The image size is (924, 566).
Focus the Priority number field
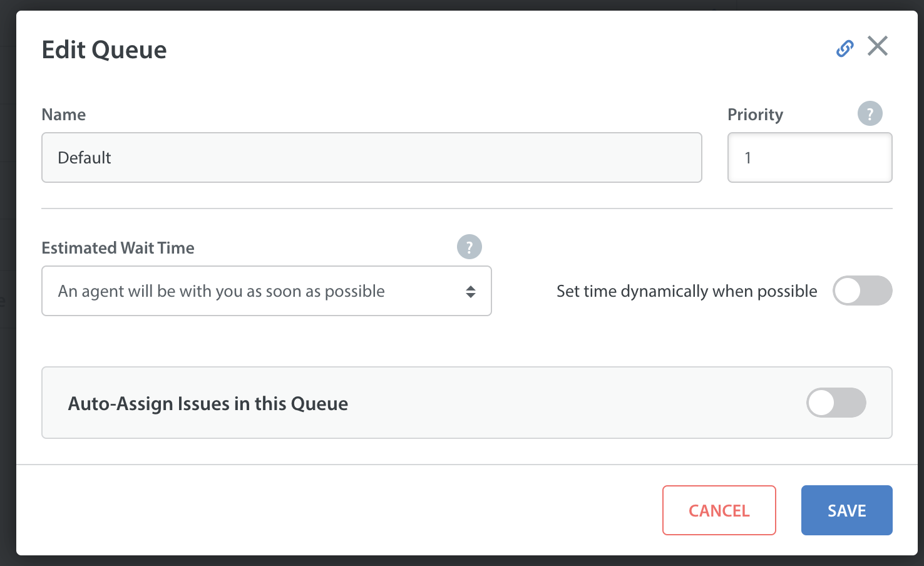[x=809, y=157]
